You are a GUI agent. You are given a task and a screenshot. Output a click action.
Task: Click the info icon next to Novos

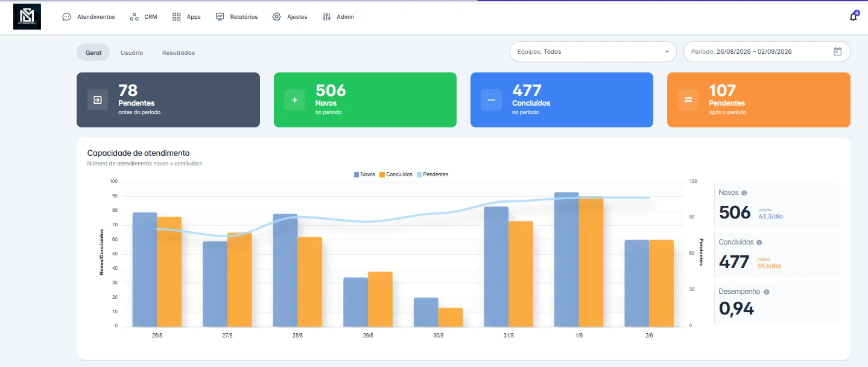744,193
